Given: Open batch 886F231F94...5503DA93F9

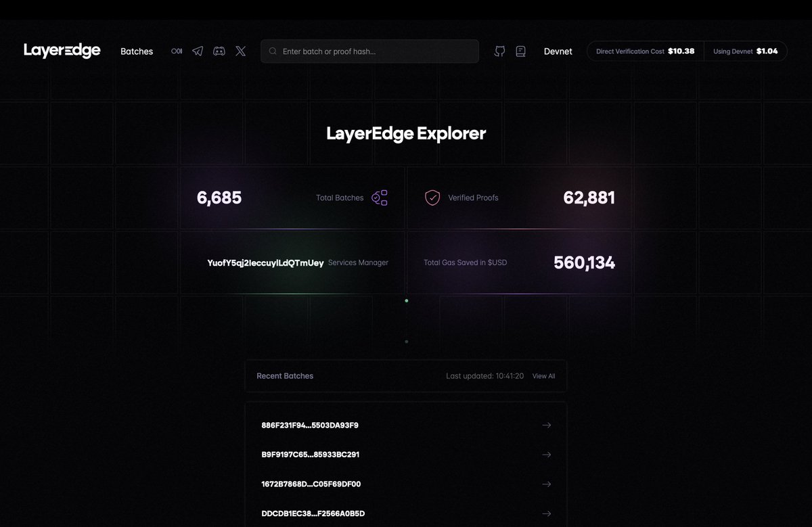Looking at the screenshot, I should pyautogui.click(x=310, y=426).
